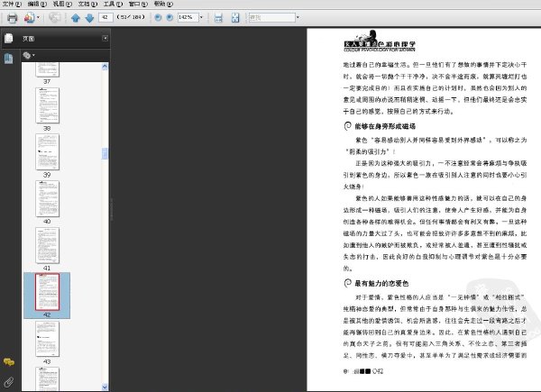
Task: Open the 视图 (View) menu
Action: 62,4
